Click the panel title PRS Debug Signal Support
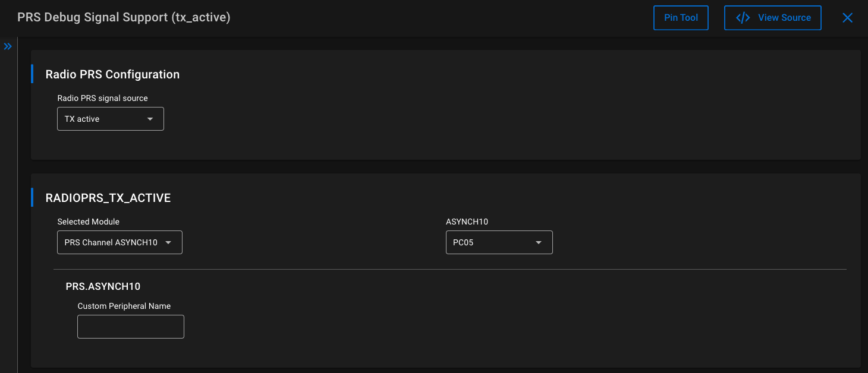Image resolution: width=868 pixels, height=373 pixels. [124, 17]
